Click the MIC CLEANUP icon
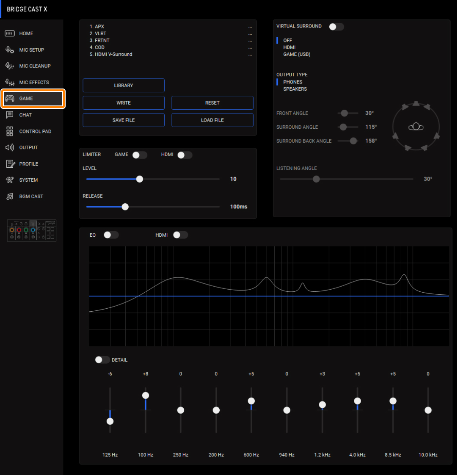 point(9,66)
